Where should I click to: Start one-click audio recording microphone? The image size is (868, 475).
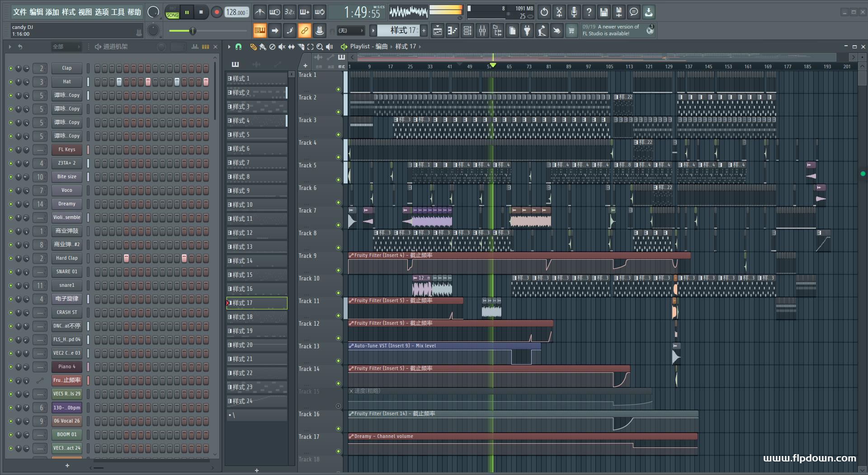click(x=574, y=12)
